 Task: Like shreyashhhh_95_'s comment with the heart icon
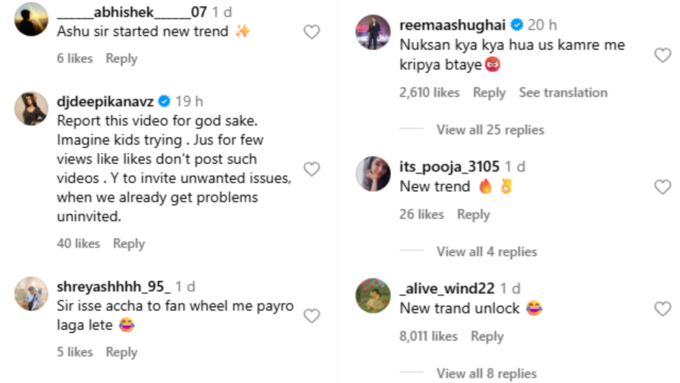tap(311, 315)
